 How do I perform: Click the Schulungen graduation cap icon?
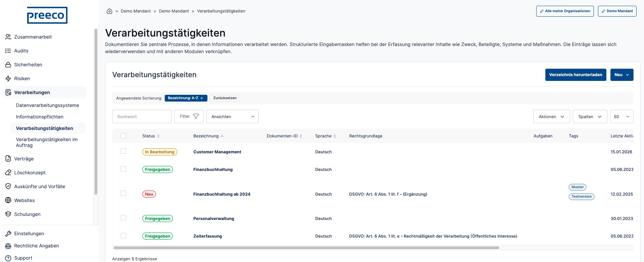coord(8,214)
